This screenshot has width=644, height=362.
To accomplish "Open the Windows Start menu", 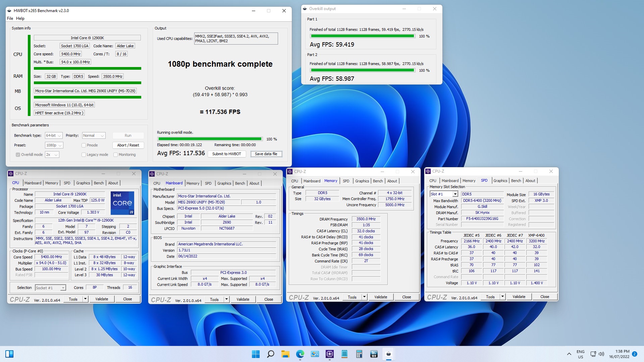I will [256, 354].
